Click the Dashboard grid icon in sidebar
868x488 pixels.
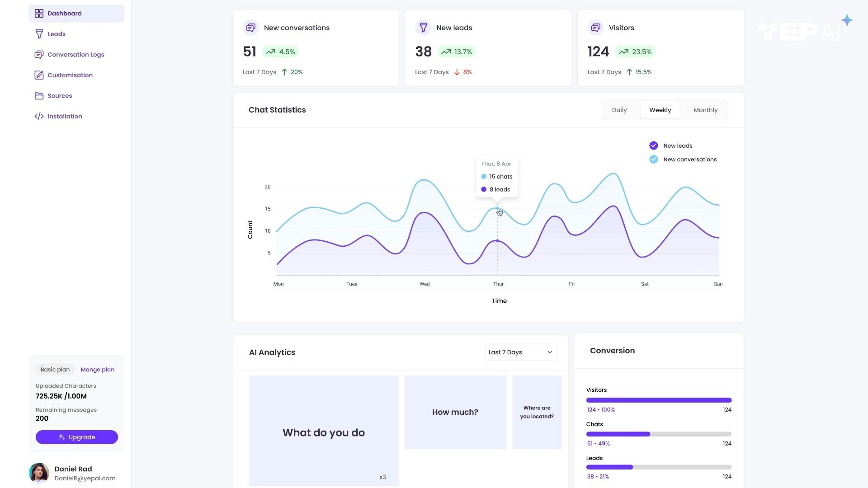39,14
